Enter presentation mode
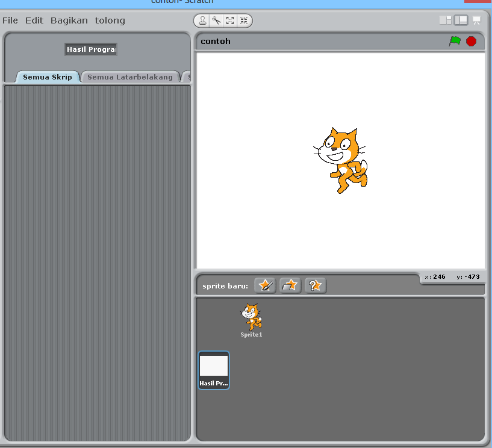Viewport: 492px width, 448px height. pyautogui.click(x=476, y=20)
